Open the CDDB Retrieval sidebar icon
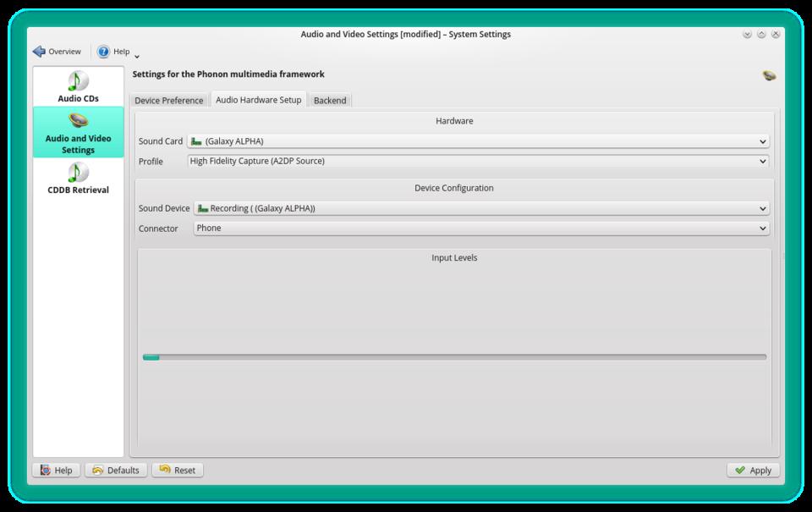This screenshot has height=512, width=812. click(78, 173)
